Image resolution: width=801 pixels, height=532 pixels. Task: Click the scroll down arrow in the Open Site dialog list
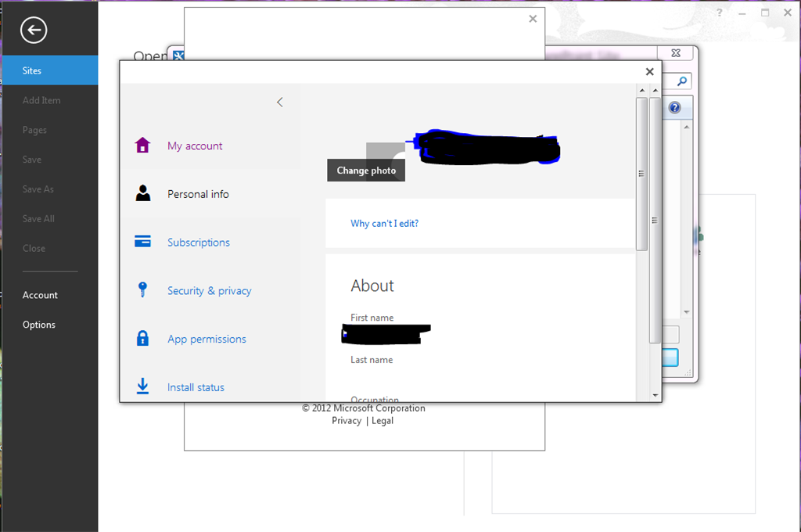click(x=687, y=311)
